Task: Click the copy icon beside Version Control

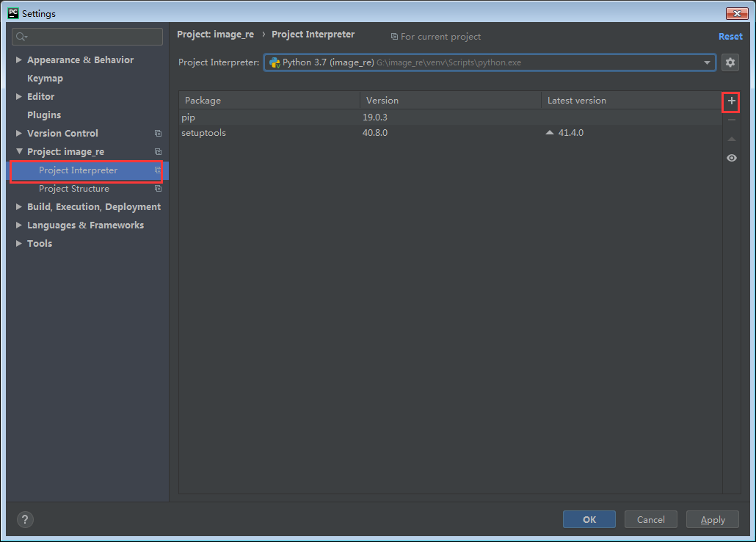Action: pyautogui.click(x=158, y=133)
